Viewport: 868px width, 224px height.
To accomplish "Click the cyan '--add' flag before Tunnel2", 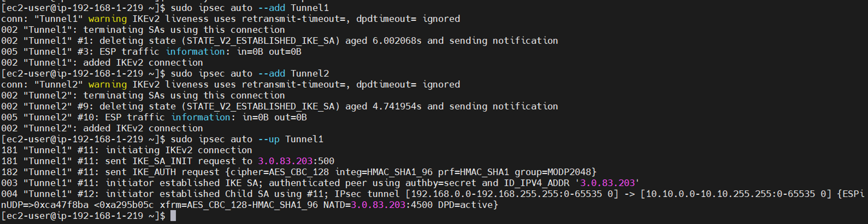I will click(271, 73).
